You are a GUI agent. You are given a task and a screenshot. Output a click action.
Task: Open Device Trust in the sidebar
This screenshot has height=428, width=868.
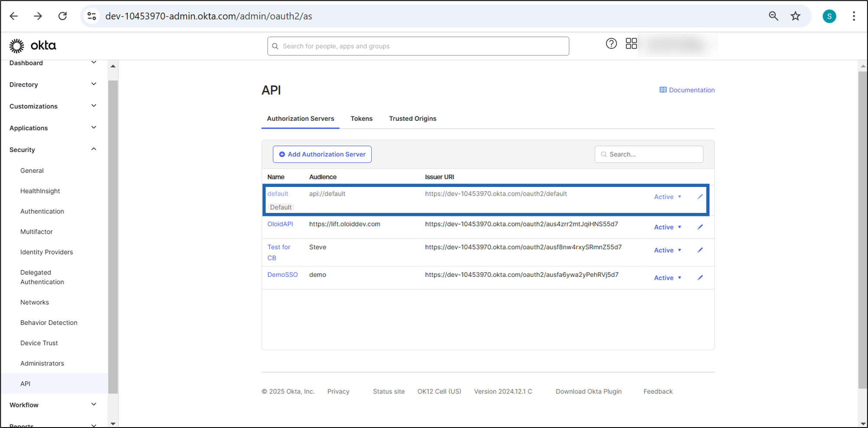pos(39,343)
